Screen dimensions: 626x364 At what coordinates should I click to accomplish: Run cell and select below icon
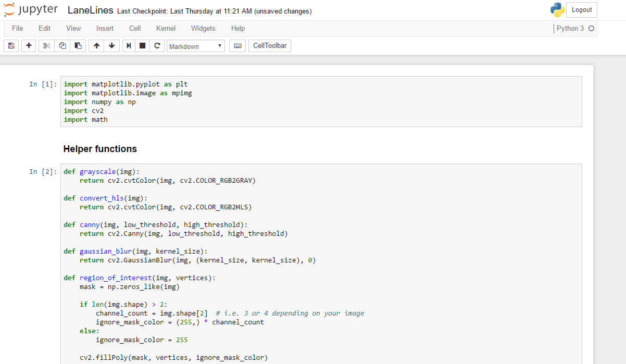129,46
